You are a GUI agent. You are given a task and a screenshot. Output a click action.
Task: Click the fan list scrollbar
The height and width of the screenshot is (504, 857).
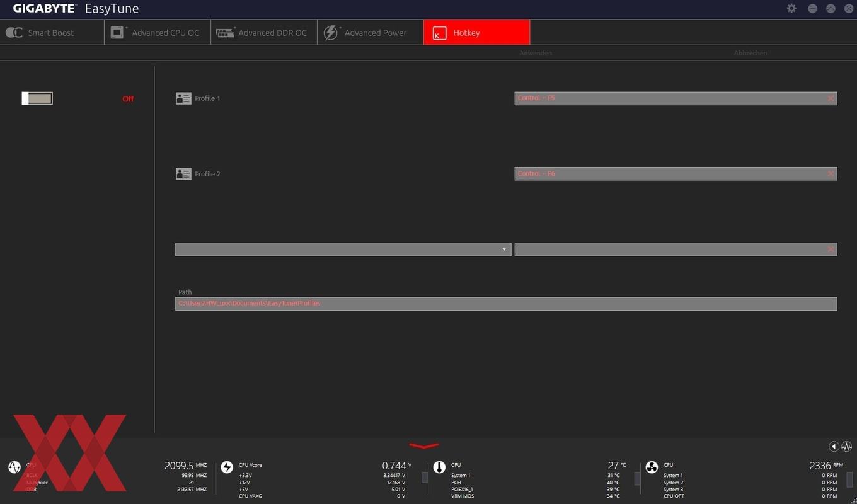(849, 479)
